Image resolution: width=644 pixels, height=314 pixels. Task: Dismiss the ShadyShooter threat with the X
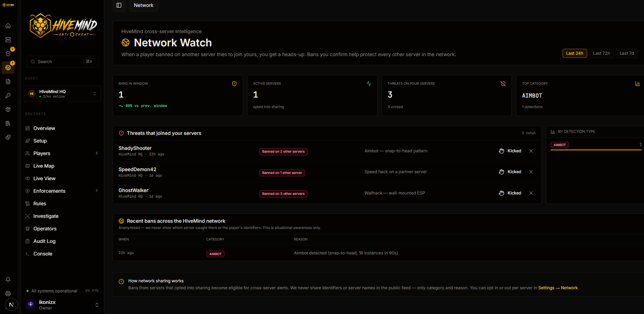click(531, 151)
